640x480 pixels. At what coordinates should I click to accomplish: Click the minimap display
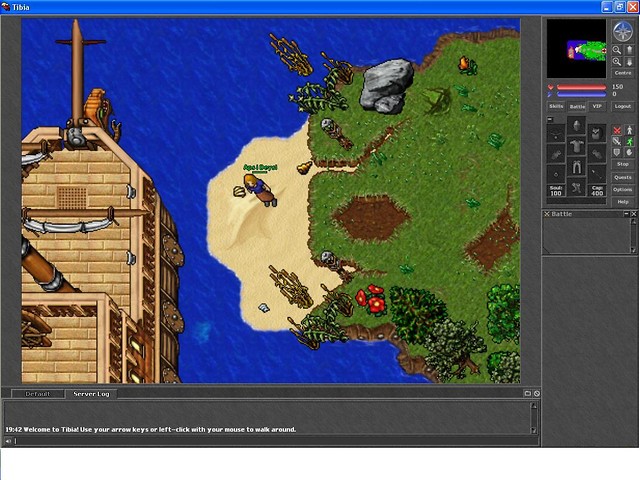pyautogui.click(x=576, y=49)
